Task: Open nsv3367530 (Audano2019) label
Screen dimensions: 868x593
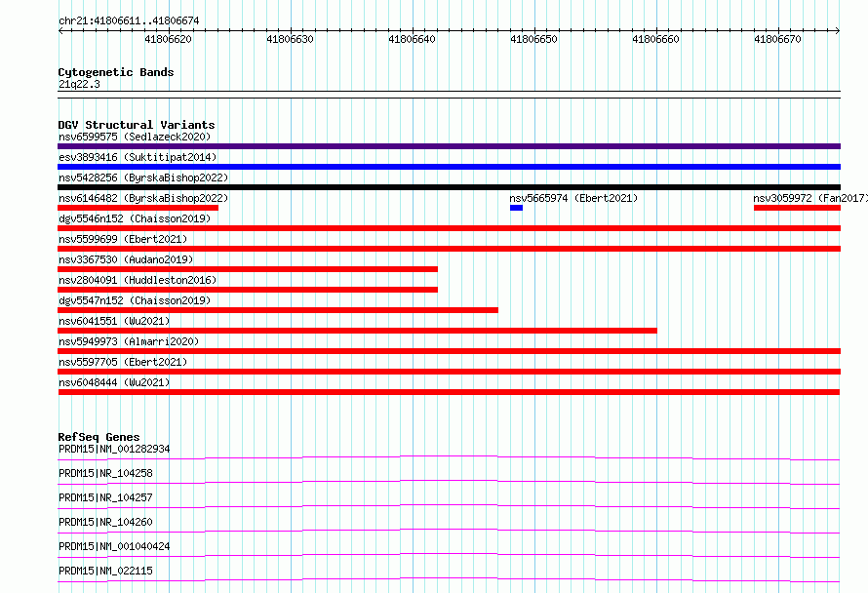Action: pos(126,259)
